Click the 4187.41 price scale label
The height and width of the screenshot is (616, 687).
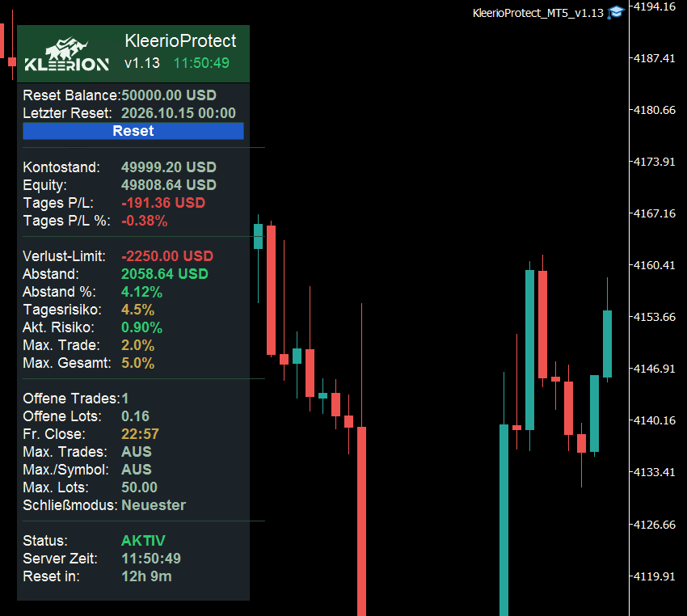(x=655, y=58)
